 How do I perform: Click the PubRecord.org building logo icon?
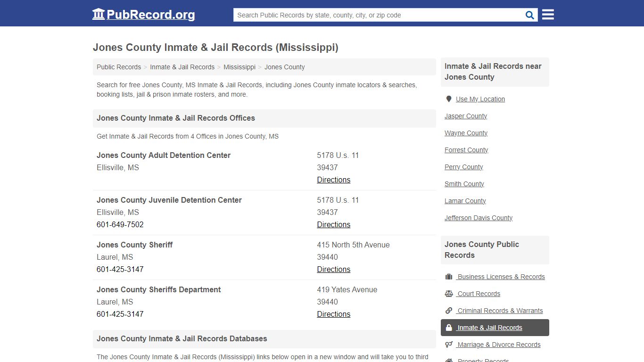(99, 14)
